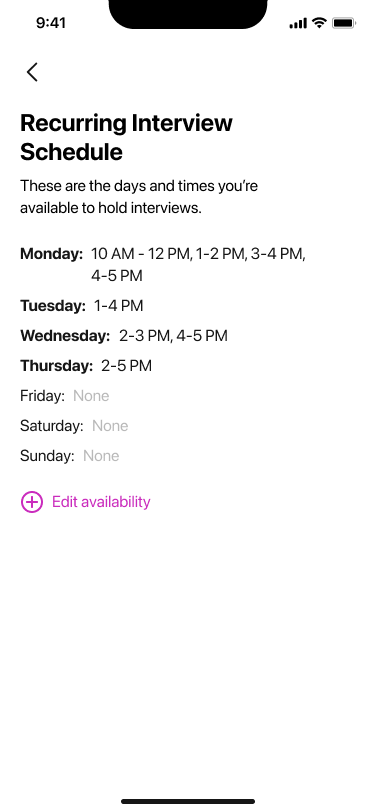Tap the Recurring Interview Schedule heading
Image resolution: width=375 pixels, height=812 pixels.
(126, 138)
